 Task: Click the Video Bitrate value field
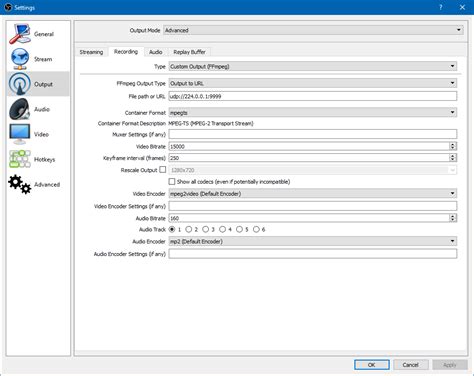[309, 146]
